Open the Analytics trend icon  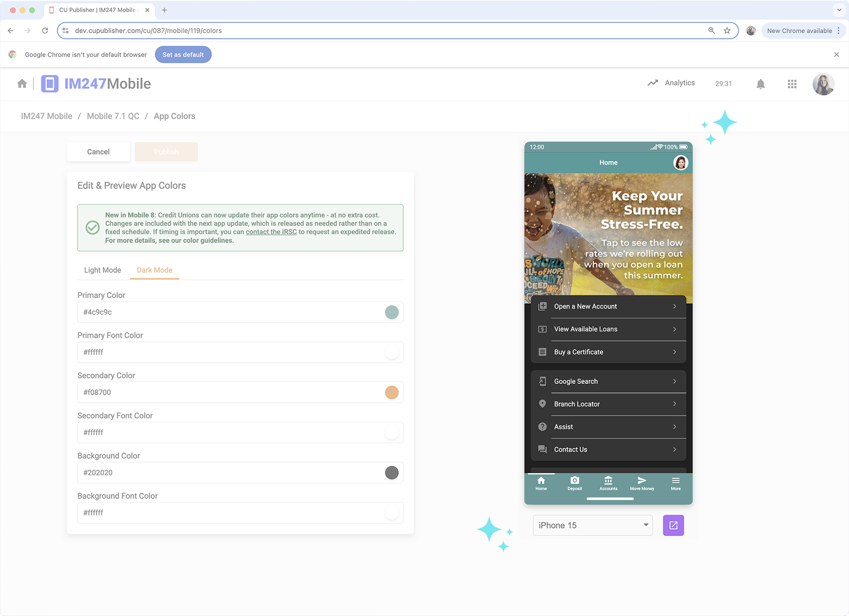click(652, 83)
